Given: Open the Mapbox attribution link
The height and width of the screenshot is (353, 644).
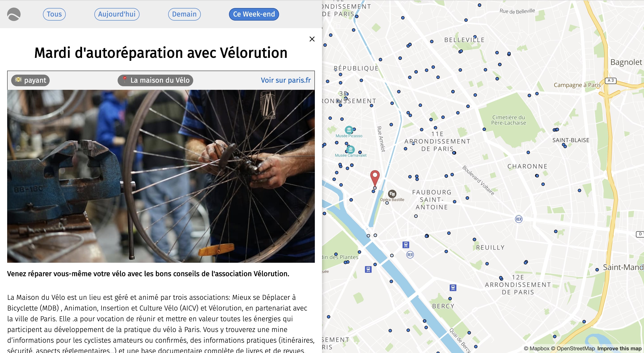Looking at the screenshot, I should click(x=536, y=348).
